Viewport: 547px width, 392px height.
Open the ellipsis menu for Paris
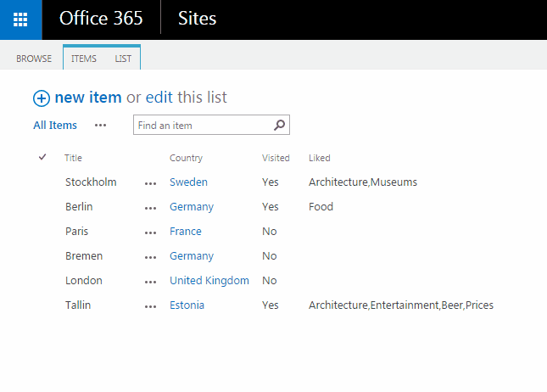point(151,232)
